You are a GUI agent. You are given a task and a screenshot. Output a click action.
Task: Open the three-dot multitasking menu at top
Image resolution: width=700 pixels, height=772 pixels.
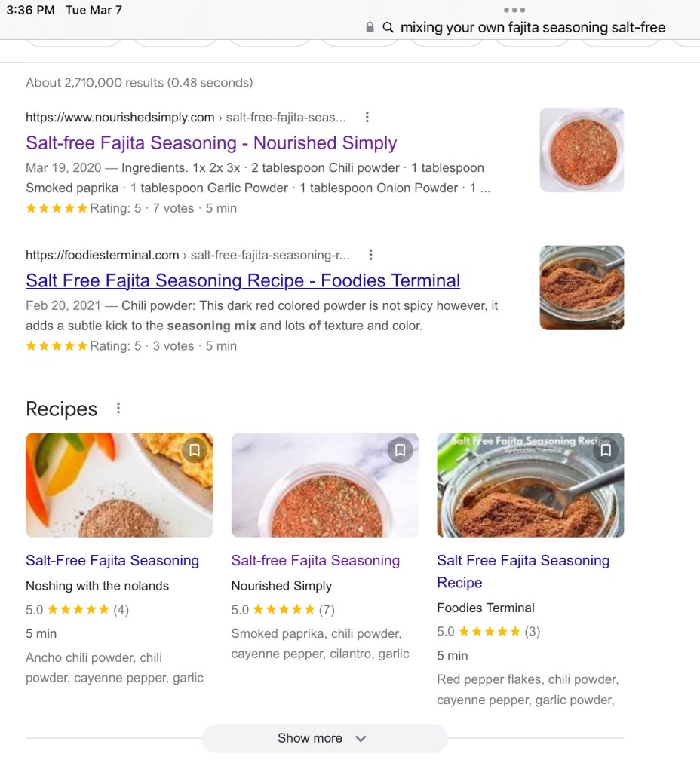tap(514, 11)
